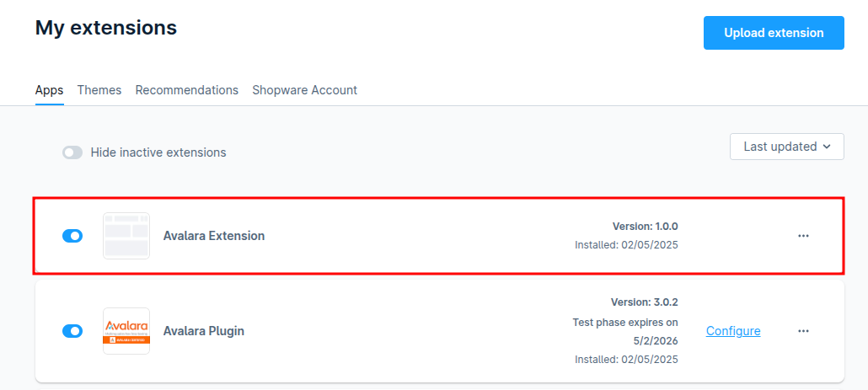This screenshot has height=390, width=868.
Task: Select the Apps tab
Action: [49, 90]
